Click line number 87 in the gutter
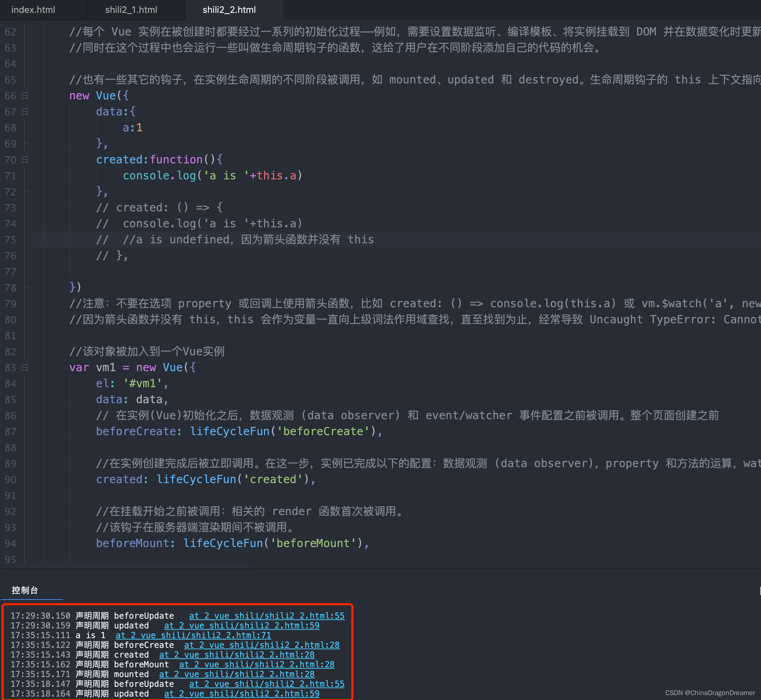The image size is (761, 700). pyautogui.click(x=11, y=432)
